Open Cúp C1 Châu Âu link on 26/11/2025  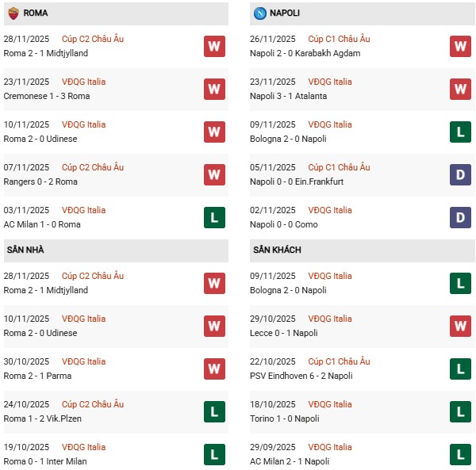coord(339,39)
